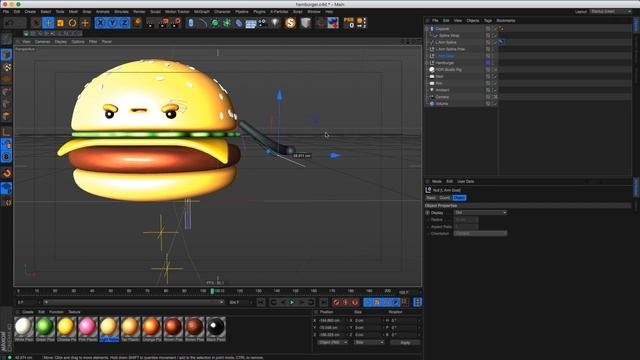The width and height of the screenshot is (640, 360).
Task: Open the Create menu in the menu bar
Action: [x=30, y=12]
